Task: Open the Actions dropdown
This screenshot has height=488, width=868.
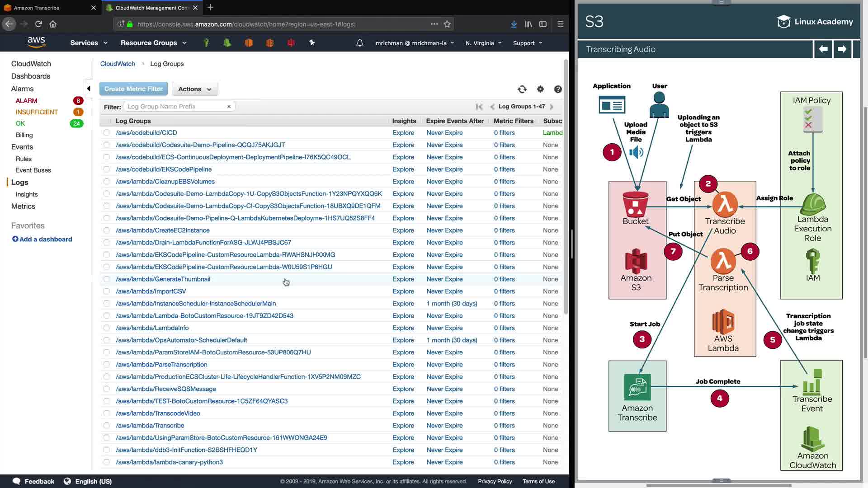Action: point(194,89)
